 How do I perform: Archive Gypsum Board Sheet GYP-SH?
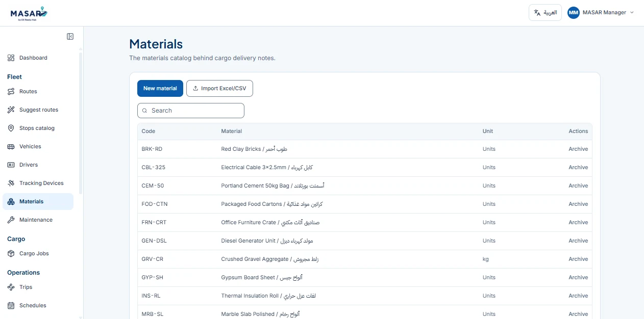(x=578, y=278)
